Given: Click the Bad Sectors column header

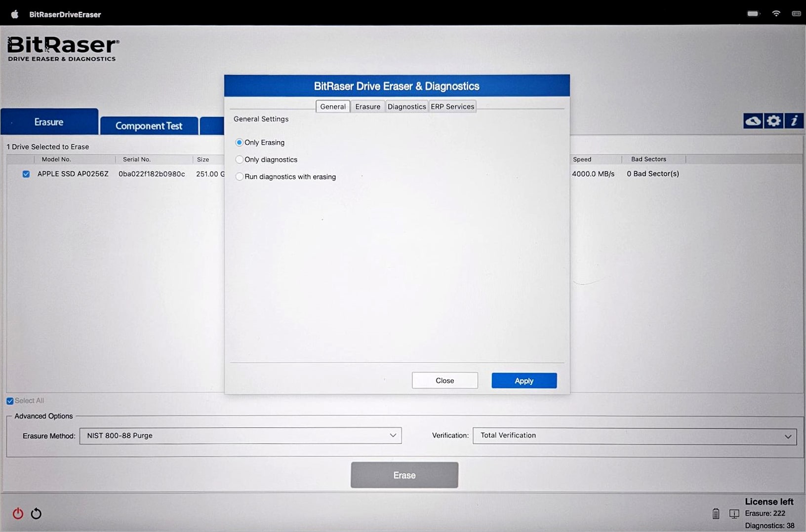Looking at the screenshot, I should pos(648,159).
